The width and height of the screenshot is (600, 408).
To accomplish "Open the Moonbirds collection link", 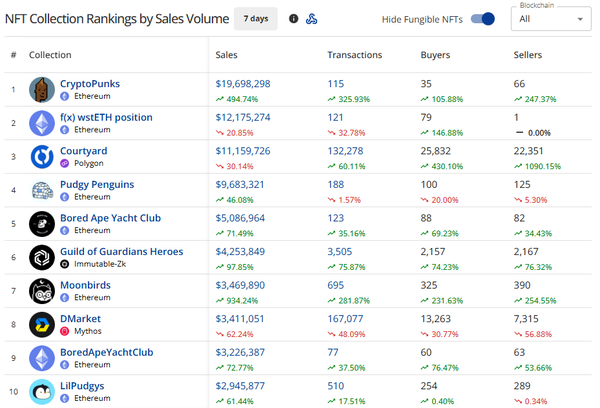I will pos(85,285).
